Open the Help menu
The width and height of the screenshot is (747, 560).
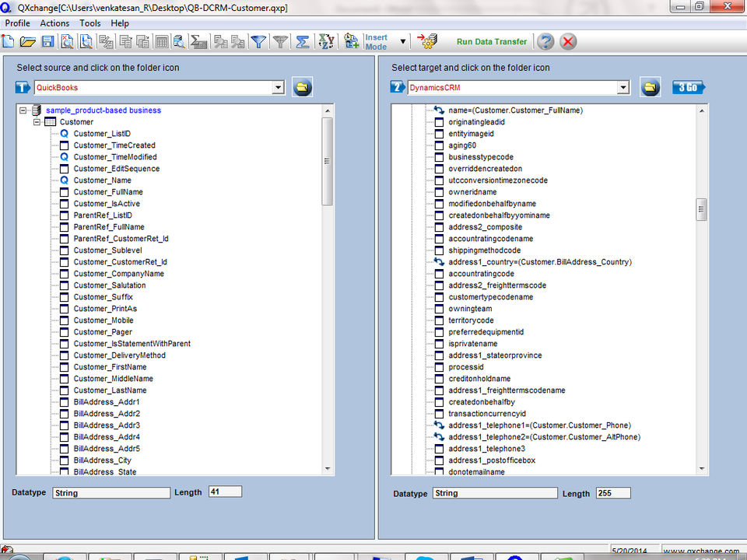(x=120, y=23)
